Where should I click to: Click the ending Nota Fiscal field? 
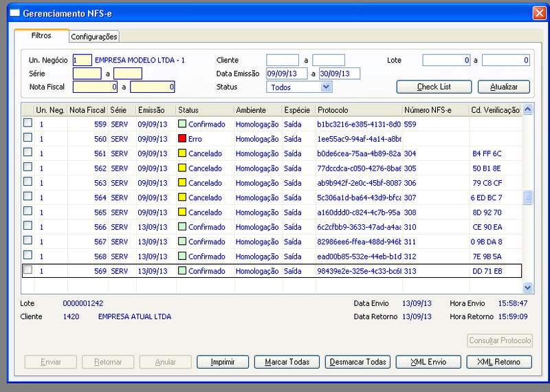tap(152, 87)
